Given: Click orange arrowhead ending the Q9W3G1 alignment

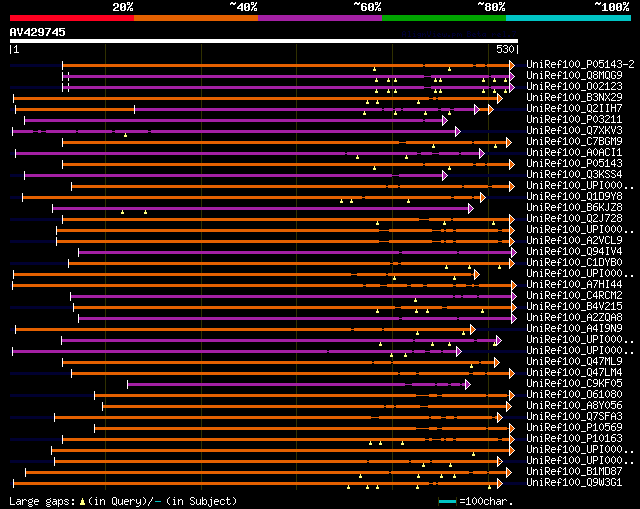Looking at the screenshot, I should (500, 484).
